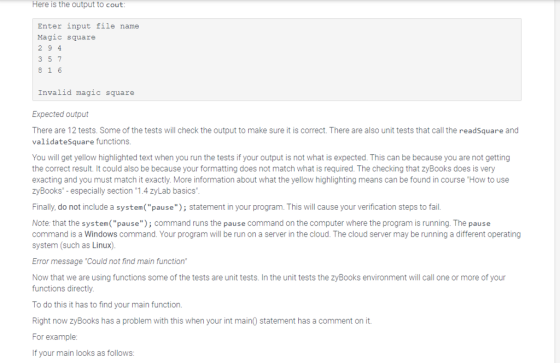Click the '8 1 6' row in output
Screen dimensions: 560x363
click(x=50, y=70)
